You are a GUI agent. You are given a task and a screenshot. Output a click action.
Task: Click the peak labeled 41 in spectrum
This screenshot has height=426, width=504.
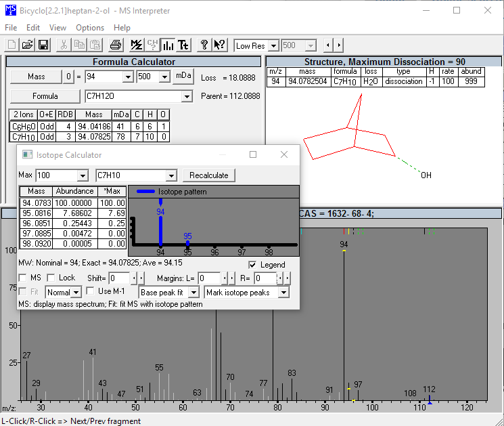(93, 379)
